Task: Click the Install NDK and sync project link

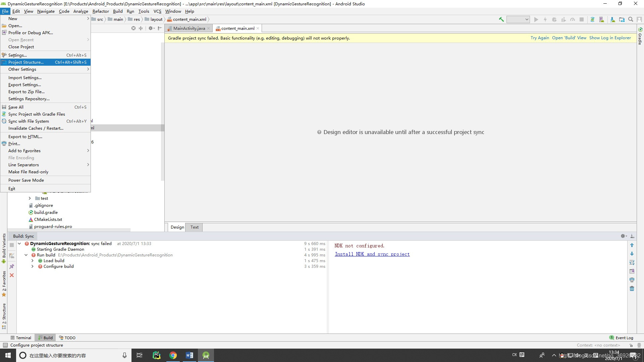Action: pyautogui.click(x=372, y=254)
